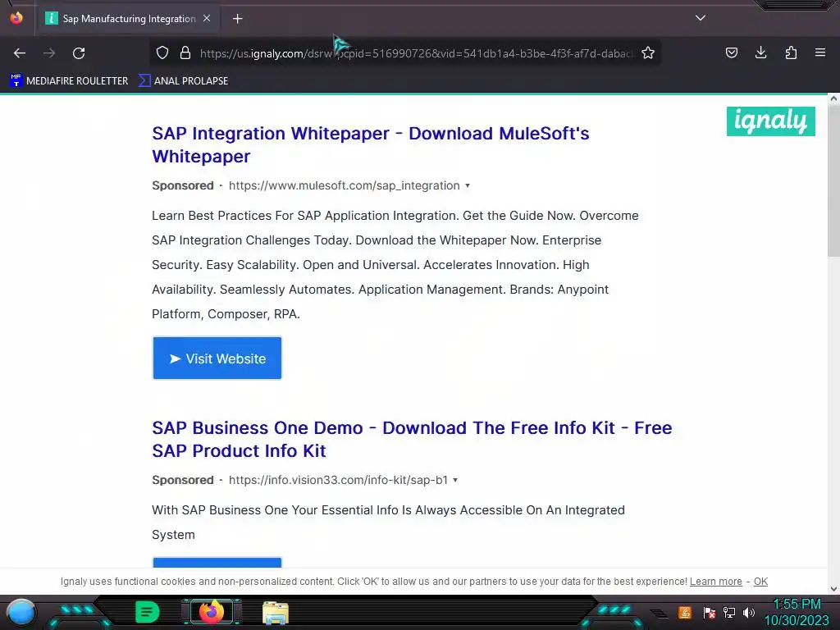840x630 pixels.
Task: Open Firefox application hamburger menu
Action: 820,52
